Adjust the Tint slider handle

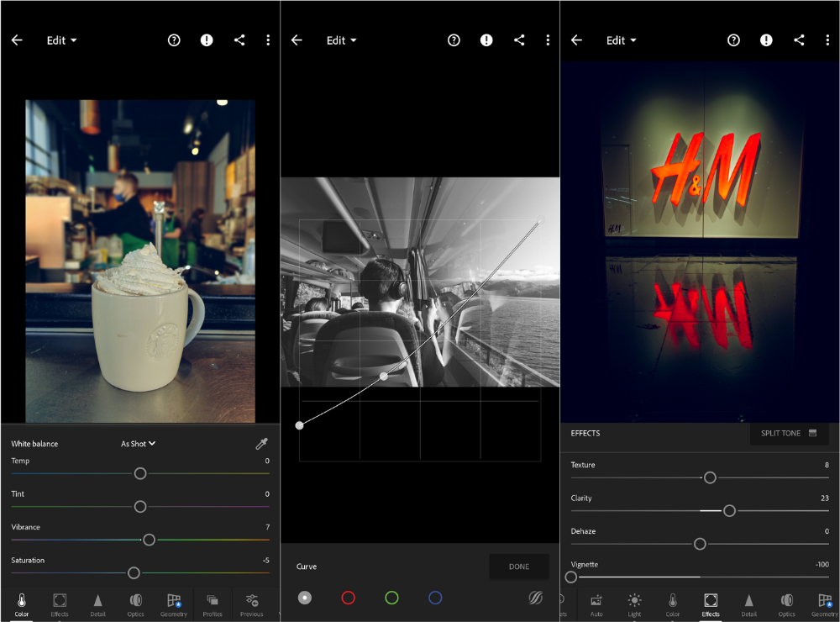click(140, 507)
